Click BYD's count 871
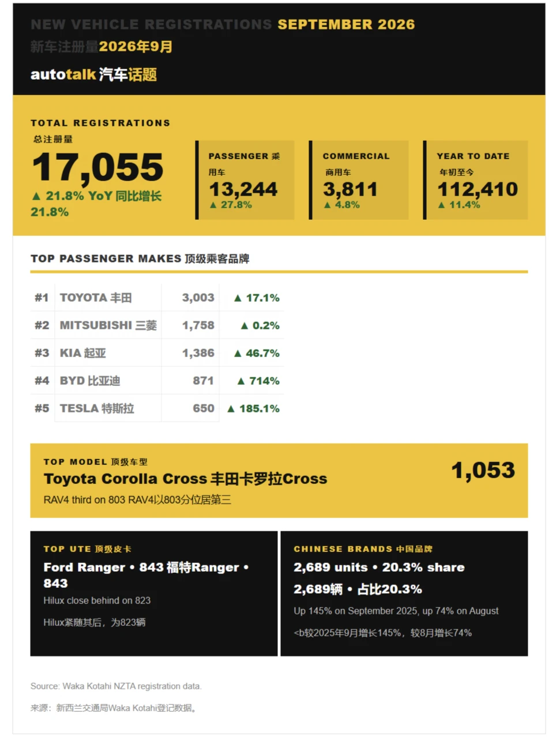560x747 pixels. pos(203,381)
